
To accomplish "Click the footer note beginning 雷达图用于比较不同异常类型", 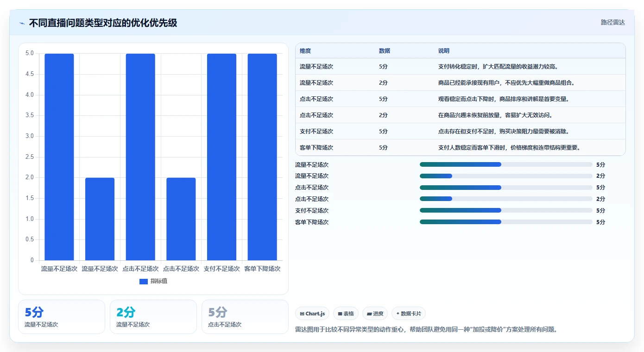I will pyautogui.click(x=426, y=330).
